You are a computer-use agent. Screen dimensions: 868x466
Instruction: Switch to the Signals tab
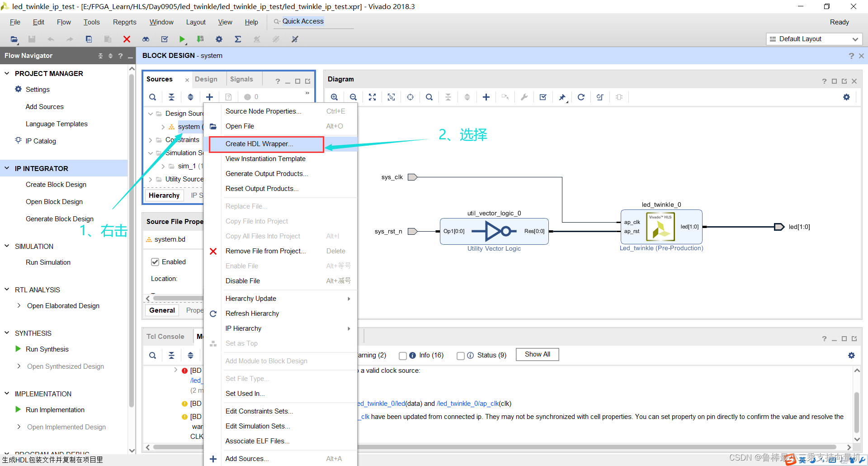[241, 79]
